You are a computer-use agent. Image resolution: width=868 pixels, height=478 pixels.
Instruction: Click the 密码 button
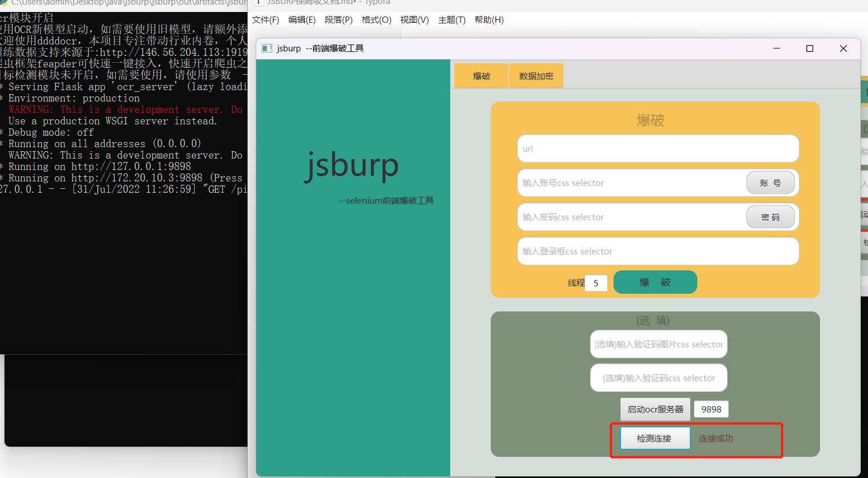pos(770,217)
